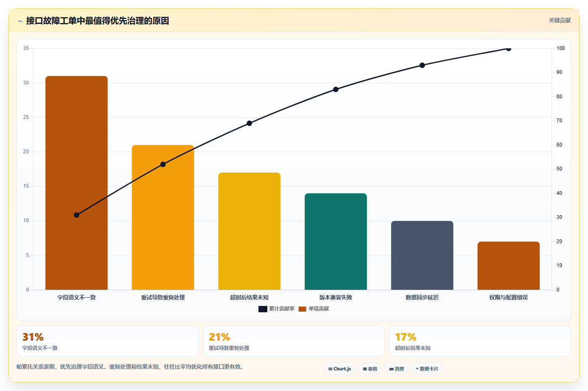Click the chart title 接口故障工单中最值得优先治理的原因
Image resolution: width=588 pixels, height=391 pixels.
98,21
